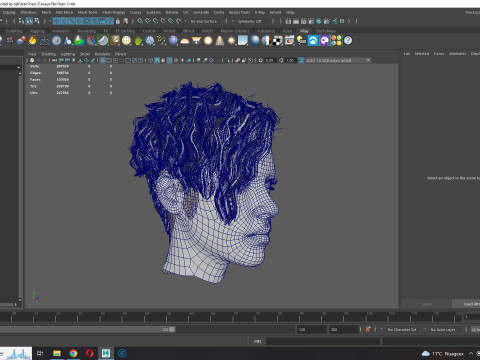Click the time slider ruler
The image size is (480, 360).
[x=231, y=317]
